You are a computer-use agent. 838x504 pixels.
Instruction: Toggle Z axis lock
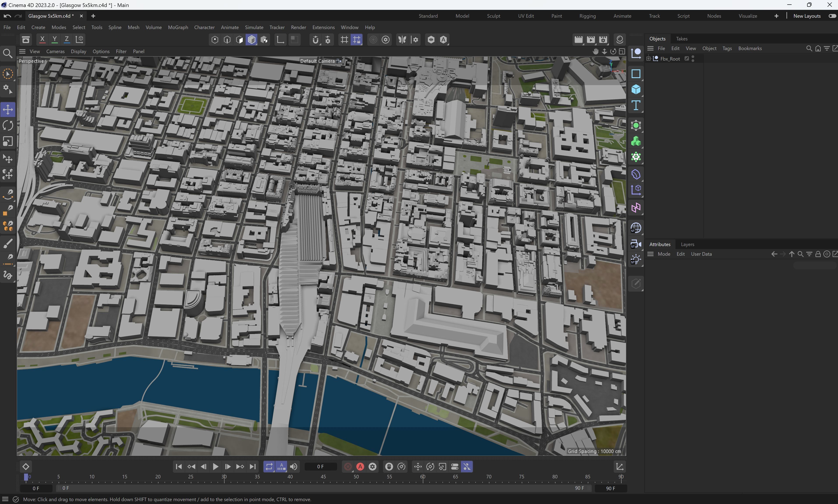(x=67, y=39)
